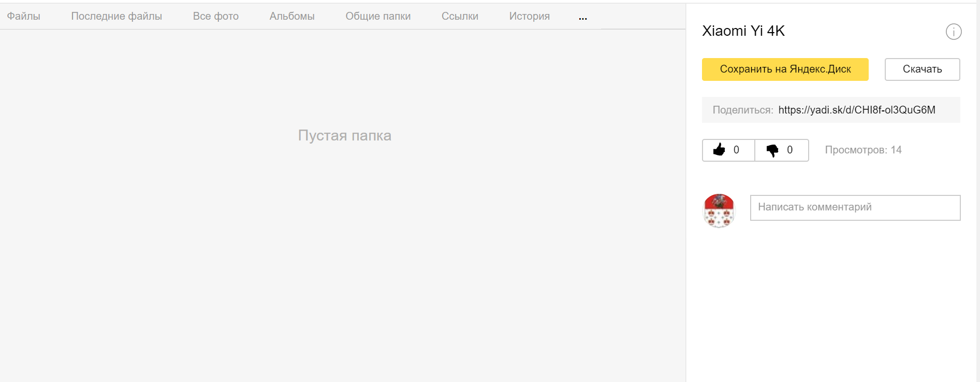This screenshot has width=980, height=382.
Task: Click the user avatar picture
Action: pyautogui.click(x=719, y=210)
